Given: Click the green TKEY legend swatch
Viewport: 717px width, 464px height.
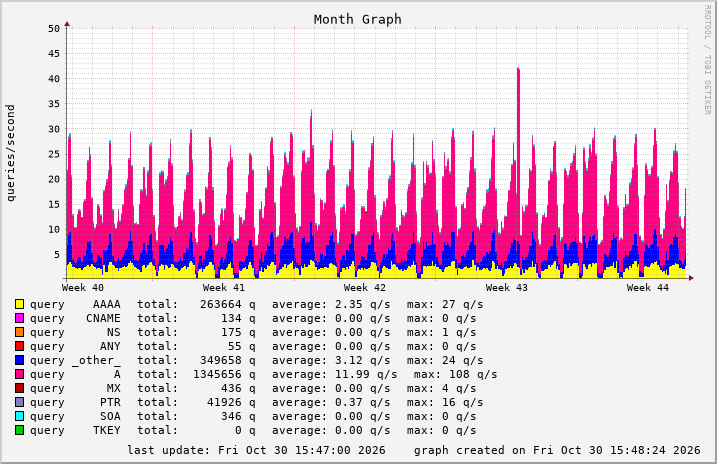Looking at the screenshot, I should (19, 430).
